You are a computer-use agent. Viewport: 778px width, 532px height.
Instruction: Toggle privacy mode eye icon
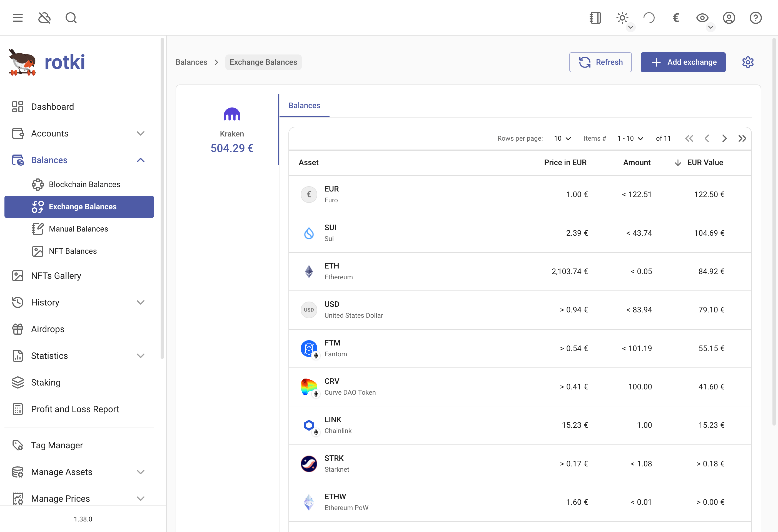point(702,18)
